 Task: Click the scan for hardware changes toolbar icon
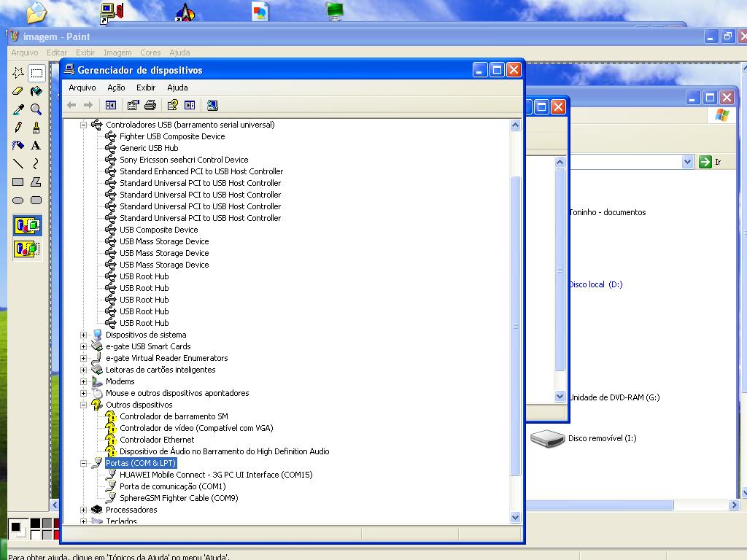click(x=212, y=105)
